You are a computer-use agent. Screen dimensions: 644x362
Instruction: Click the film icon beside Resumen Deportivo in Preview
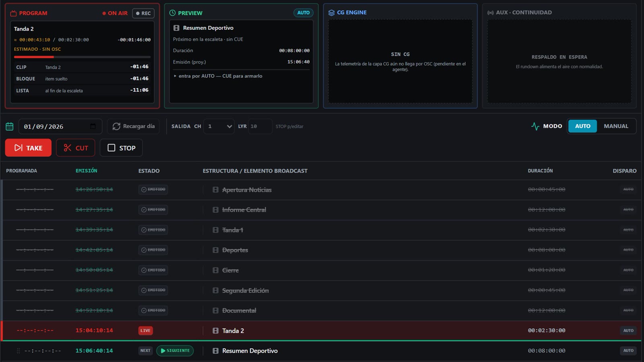click(176, 28)
